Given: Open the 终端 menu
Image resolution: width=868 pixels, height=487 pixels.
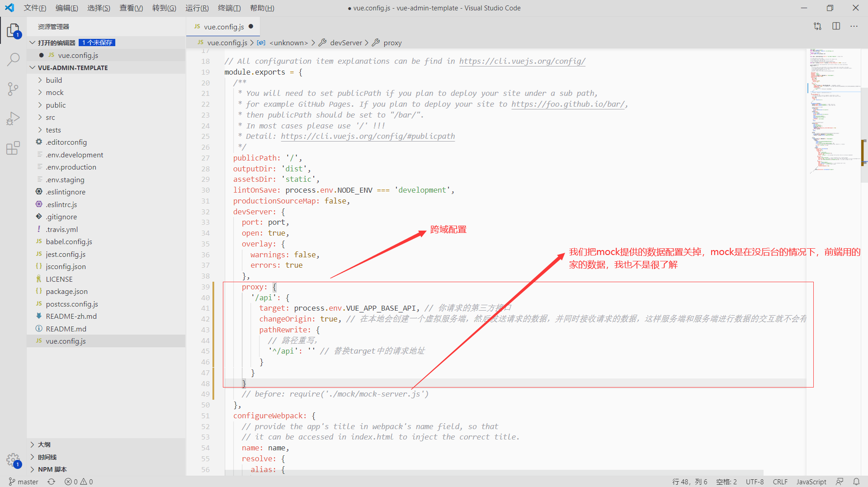Looking at the screenshot, I should [x=229, y=8].
